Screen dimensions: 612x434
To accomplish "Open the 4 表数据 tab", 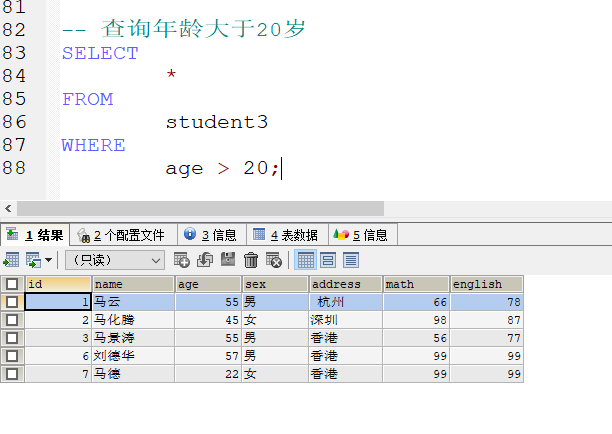I will tap(287, 235).
